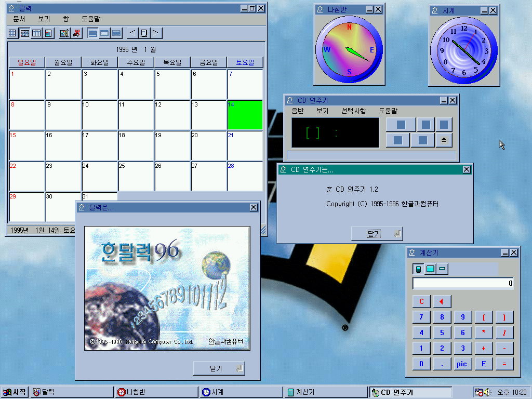The image size is (532, 399).
Task: Close the calendar about dialog with 닫기
Action: tap(219, 368)
